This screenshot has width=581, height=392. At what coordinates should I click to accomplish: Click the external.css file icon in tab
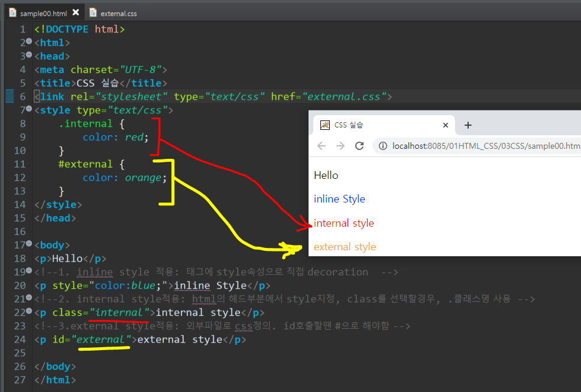[93, 12]
